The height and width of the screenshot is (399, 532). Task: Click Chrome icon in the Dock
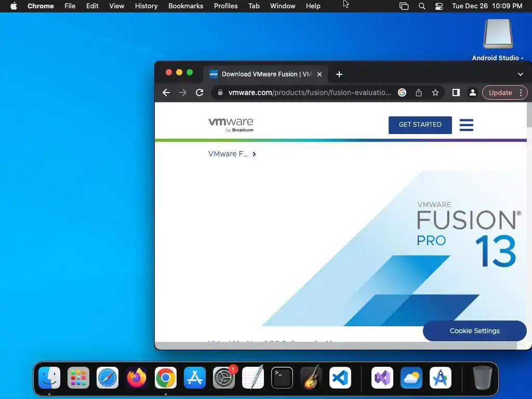point(166,378)
